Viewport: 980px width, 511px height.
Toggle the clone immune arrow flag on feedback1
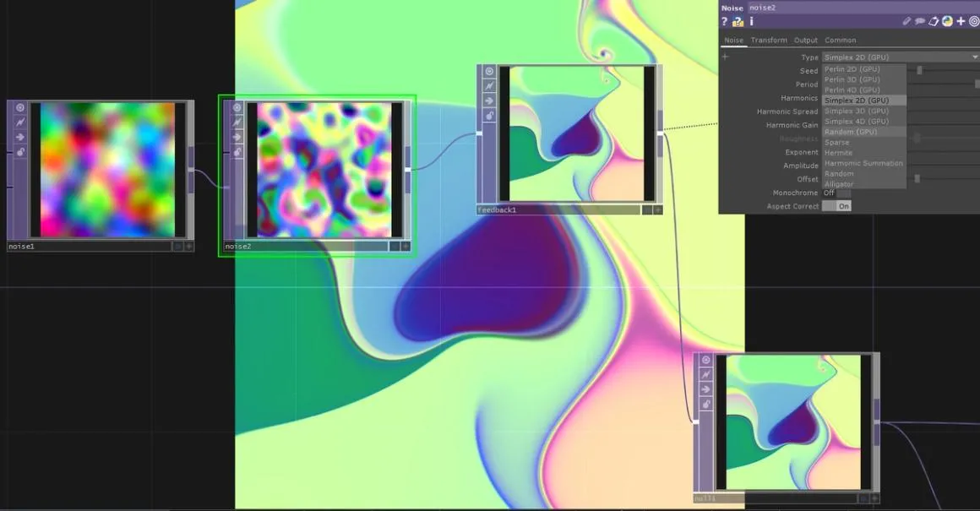pyautogui.click(x=489, y=101)
